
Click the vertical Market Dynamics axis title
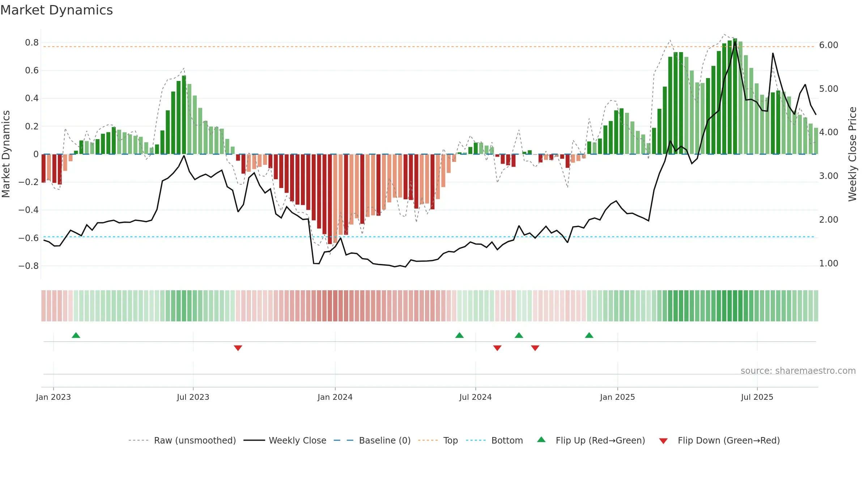pyautogui.click(x=6, y=154)
